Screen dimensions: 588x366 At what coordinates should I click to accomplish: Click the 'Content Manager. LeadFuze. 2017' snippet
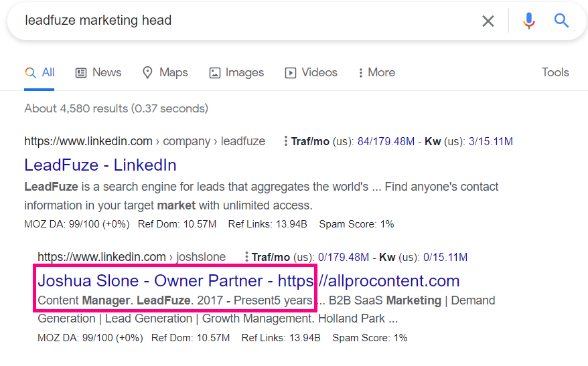click(267, 309)
